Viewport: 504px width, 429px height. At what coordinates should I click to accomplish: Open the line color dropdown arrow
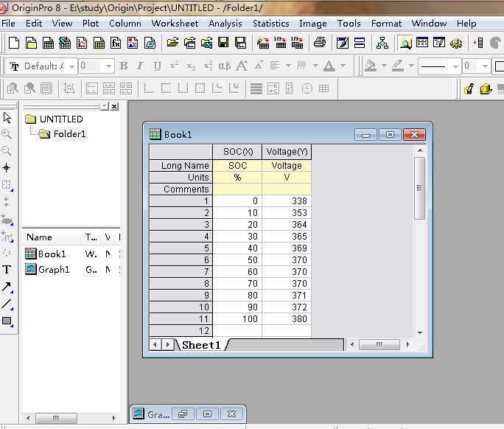pyautogui.click(x=411, y=66)
